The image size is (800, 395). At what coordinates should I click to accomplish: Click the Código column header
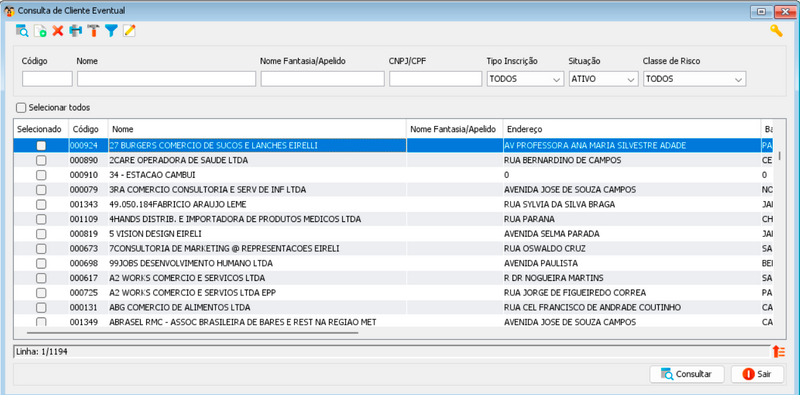pyautogui.click(x=88, y=129)
